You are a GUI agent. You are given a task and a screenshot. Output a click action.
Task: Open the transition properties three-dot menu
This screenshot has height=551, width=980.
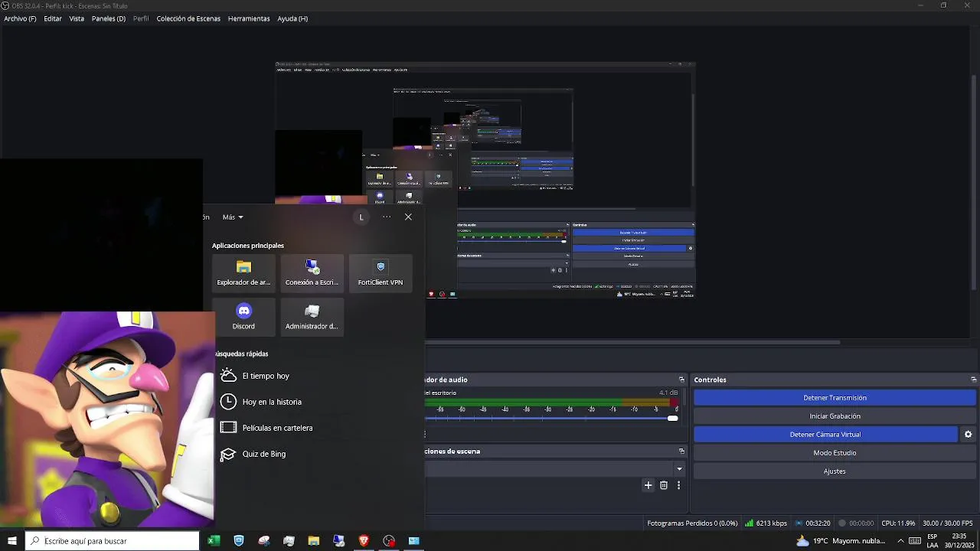pos(678,485)
